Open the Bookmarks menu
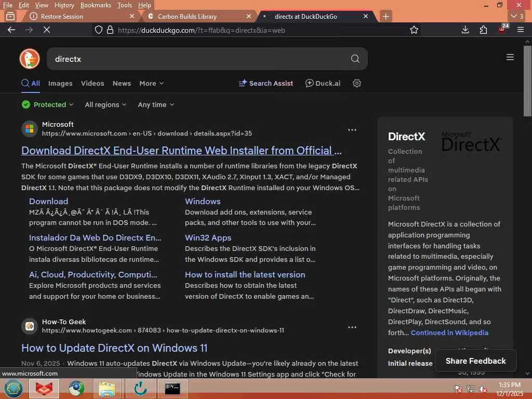The width and height of the screenshot is (532, 399). pos(96,5)
